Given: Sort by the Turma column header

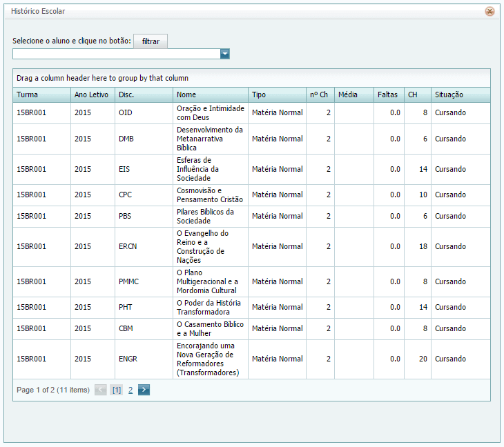Looking at the screenshot, I should (42, 95).
